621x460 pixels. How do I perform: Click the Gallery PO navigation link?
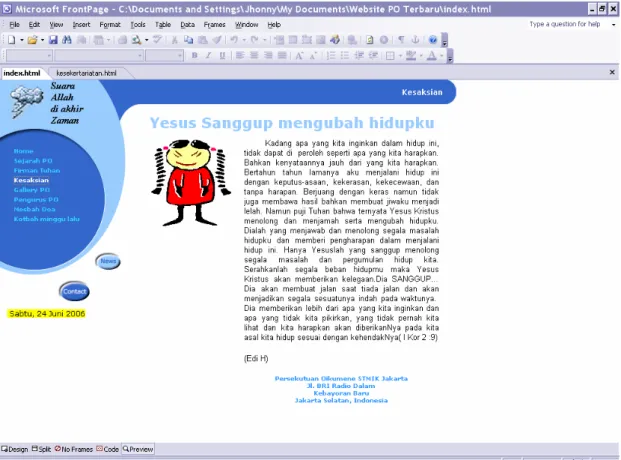(x=32, y=190)
